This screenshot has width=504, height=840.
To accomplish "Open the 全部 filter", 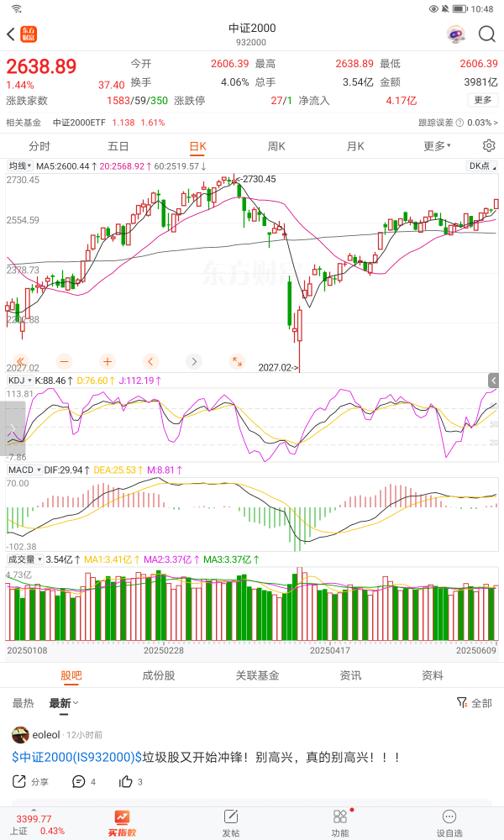I will (475, 703).
